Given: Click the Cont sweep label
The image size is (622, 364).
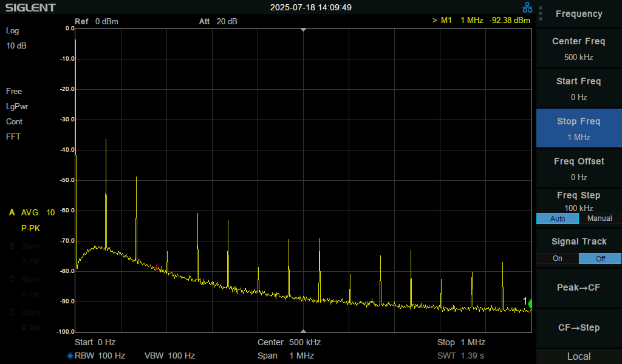Looking at the screenshot, I should 15,121.
